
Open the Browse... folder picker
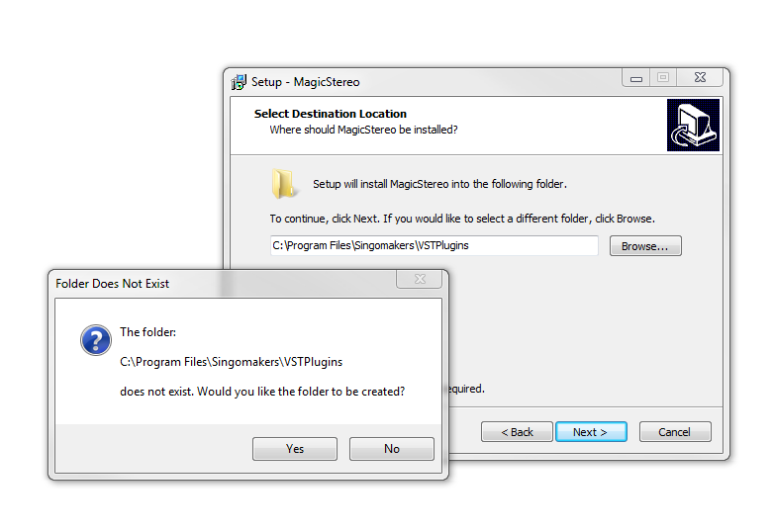[645, 246]
